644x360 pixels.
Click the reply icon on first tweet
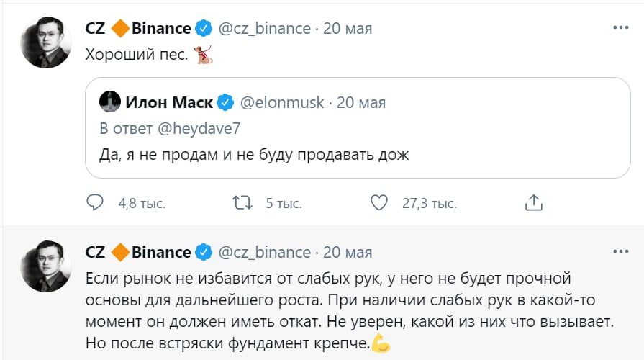coord(95,203)
